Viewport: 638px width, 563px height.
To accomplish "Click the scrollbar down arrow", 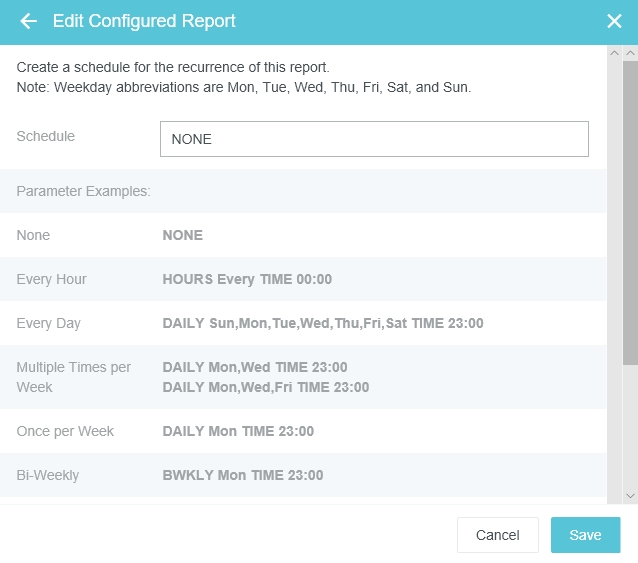I will click(x=630, y=495).
